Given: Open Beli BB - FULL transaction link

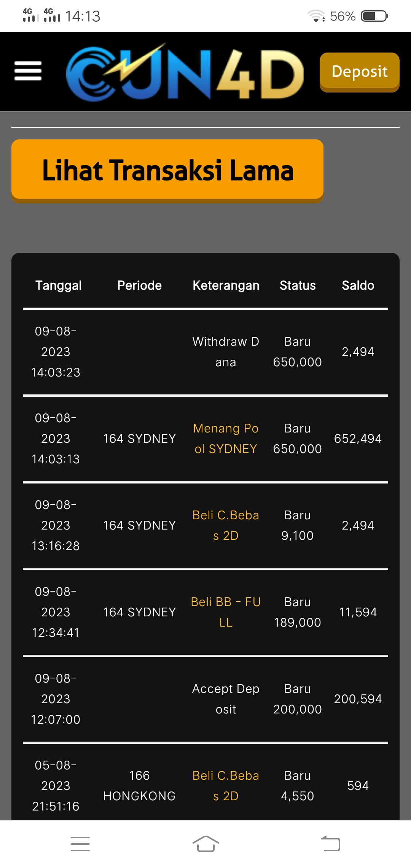Looking at the screenshot, I should click(226, 612).
